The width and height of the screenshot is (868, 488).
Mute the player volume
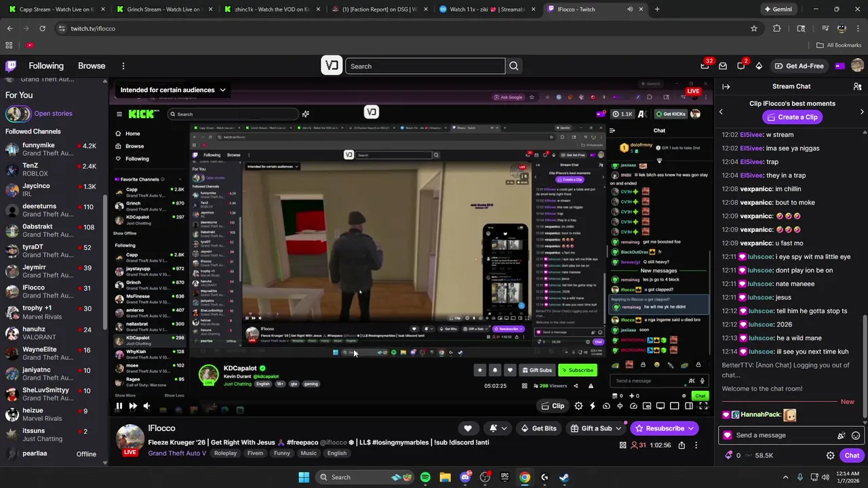(146, 406)
